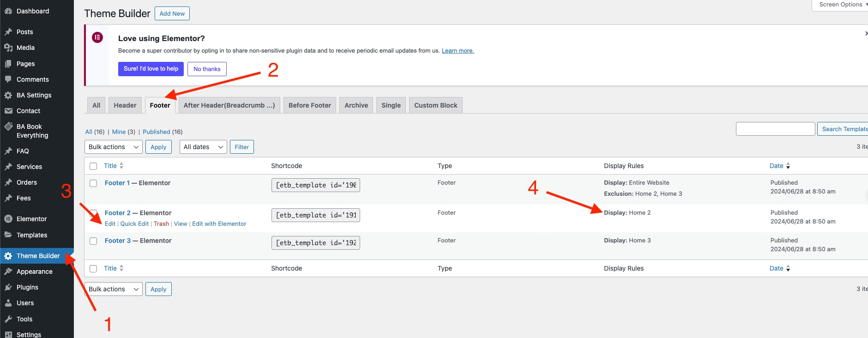Check the Footer 1 row checkbox
Image resolution: width=868 pixels, height=338 pixels.
pyautogui.click(x=93, y=183)
